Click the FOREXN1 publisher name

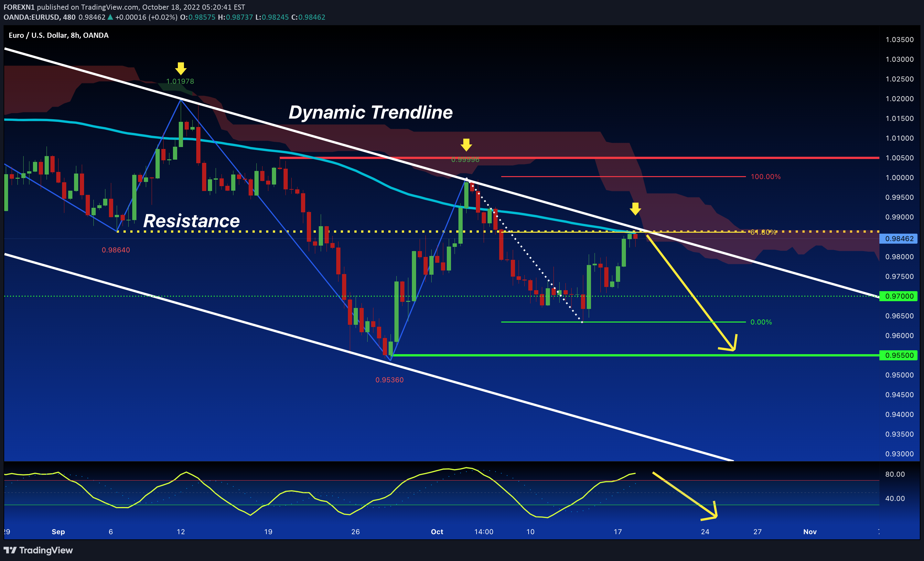(x=19, y=7)
